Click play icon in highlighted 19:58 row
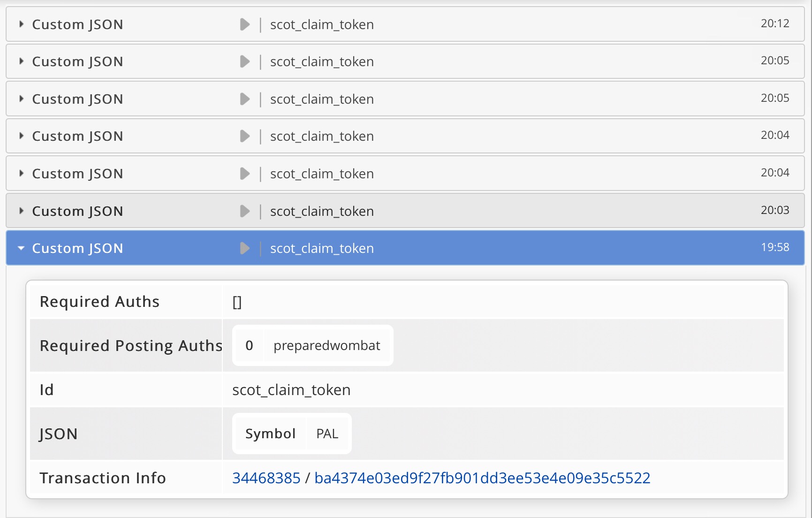The image size is (812, 518). (x=245, y=248)
